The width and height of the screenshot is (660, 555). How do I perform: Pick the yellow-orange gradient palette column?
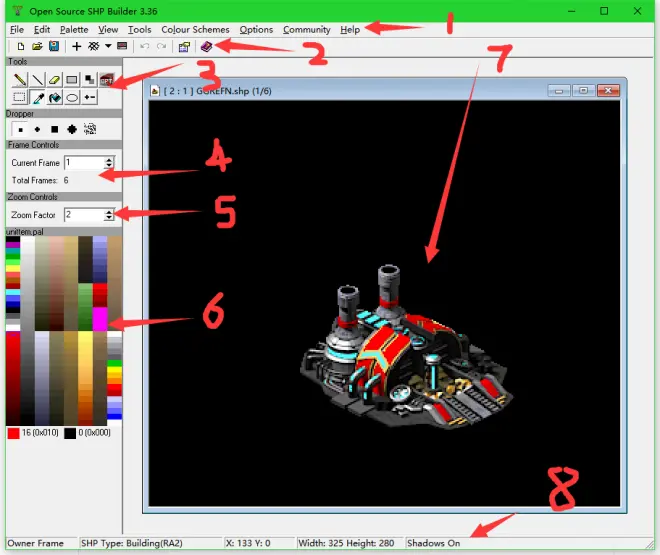pyautogui.click(x=85, y=377)
